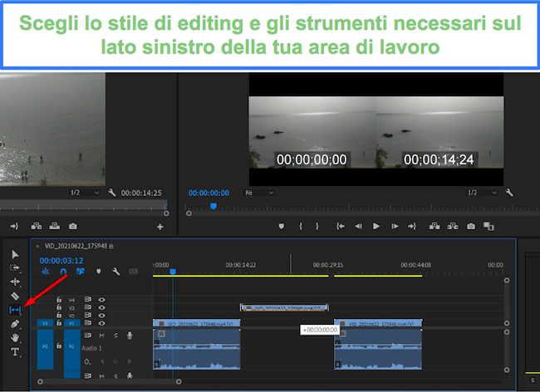Image resolution: width=540 pixels, height=392 pixels.
Task: Click Program monitor timecode 00:00:00:00
Action: (x=209, y=193)
